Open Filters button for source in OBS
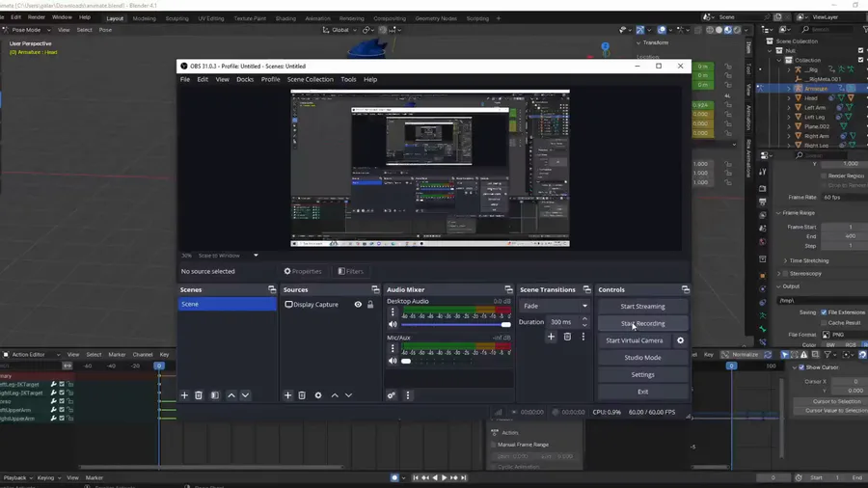 350,271
